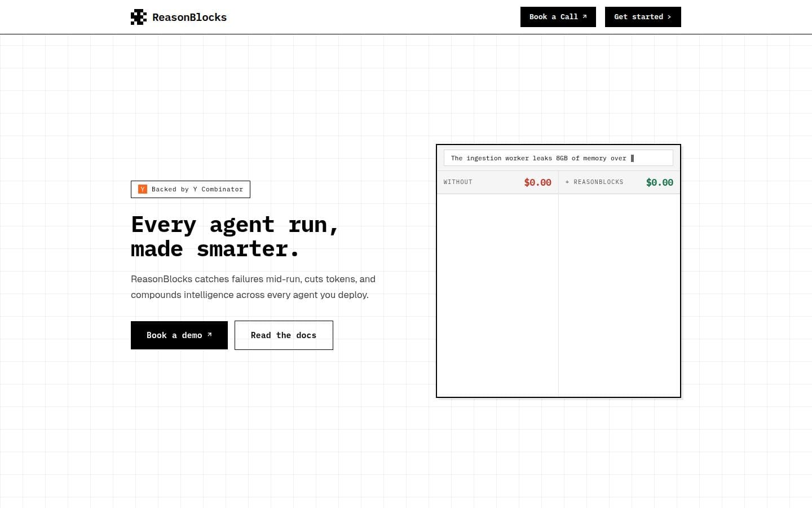The image size is (812, 508).
Task: Click the red $0.00 cost value
Action: (537, 182)
